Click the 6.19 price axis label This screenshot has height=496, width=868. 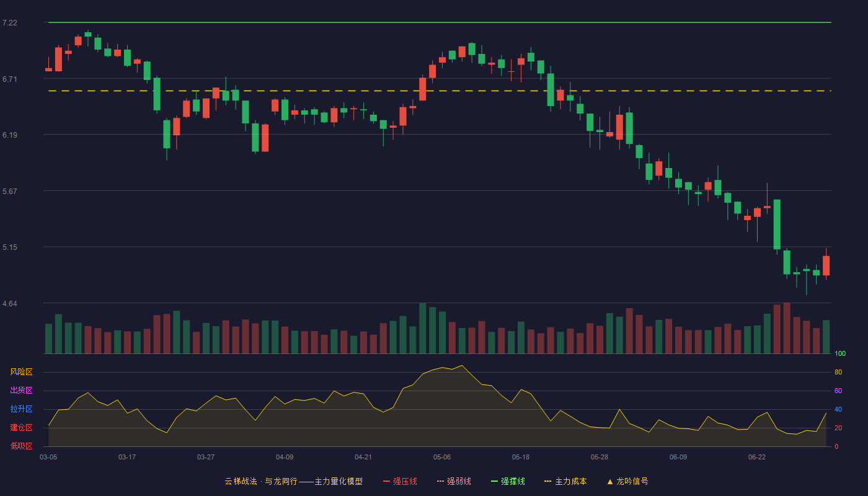[10, 135]
